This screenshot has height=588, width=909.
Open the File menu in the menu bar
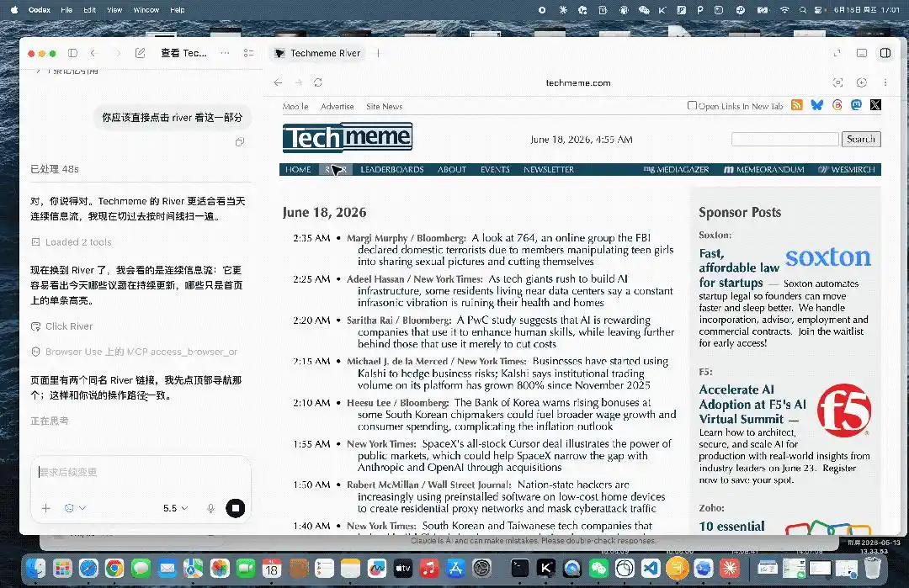pyautogui.click(x=66, y=10)
